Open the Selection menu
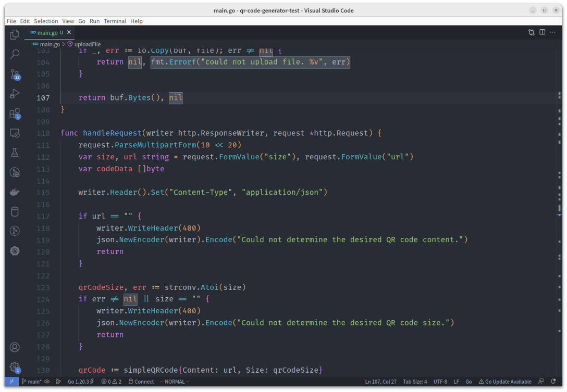567x392 pixels. pyautogui.click(x=46, y=21)
